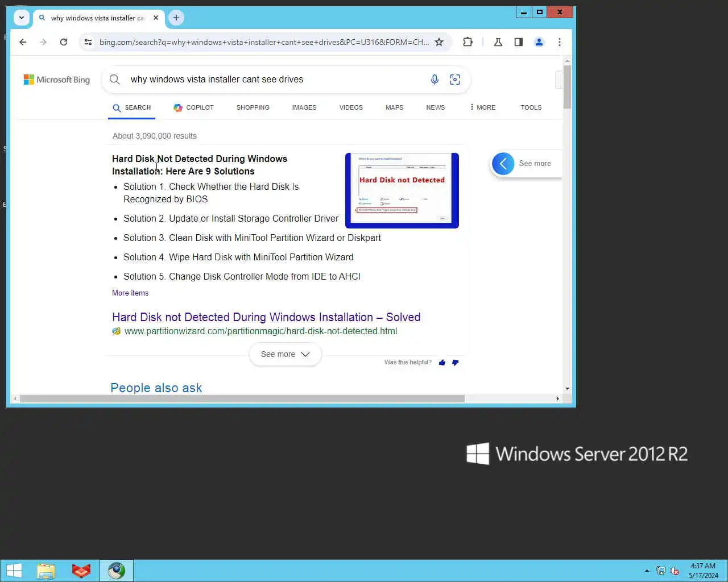
Task: Open the NEWS tab
Action: pos(436,107)
